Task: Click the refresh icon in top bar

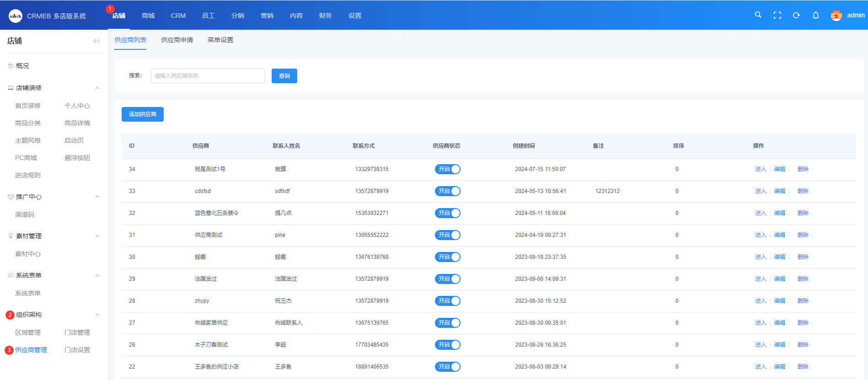Action: (x=796, y=15)
